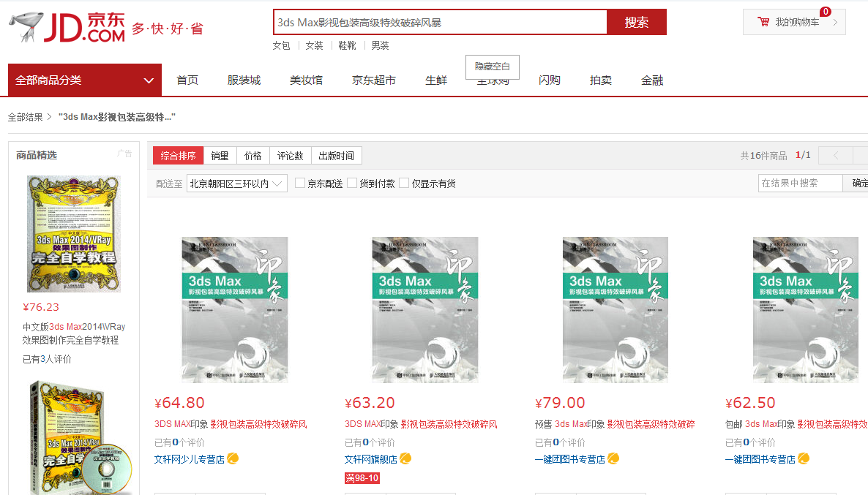This screenshot has width=868, height=495.
Task: Sort by 综合排序
Action: 179,156
